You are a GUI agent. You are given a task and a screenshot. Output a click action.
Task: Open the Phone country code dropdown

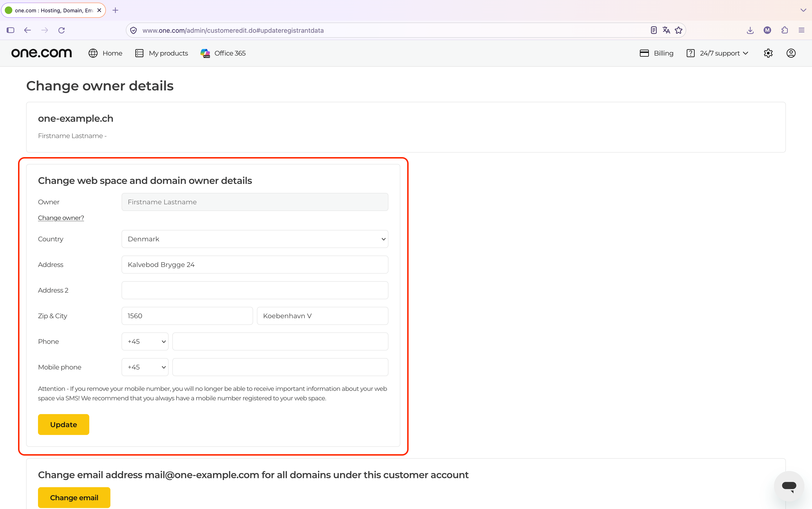pyautogui.click(x=145, y=342)
